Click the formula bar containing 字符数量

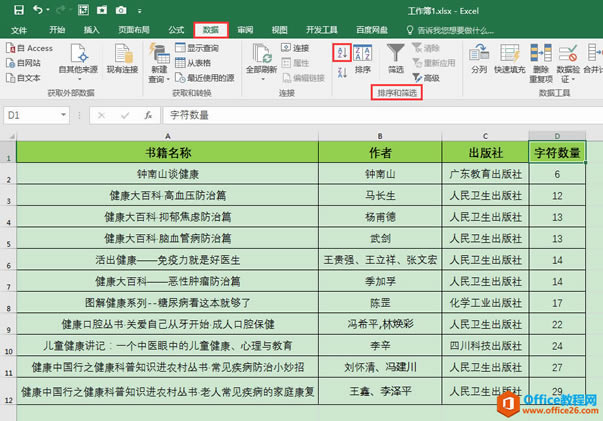[x=383, y=115]
